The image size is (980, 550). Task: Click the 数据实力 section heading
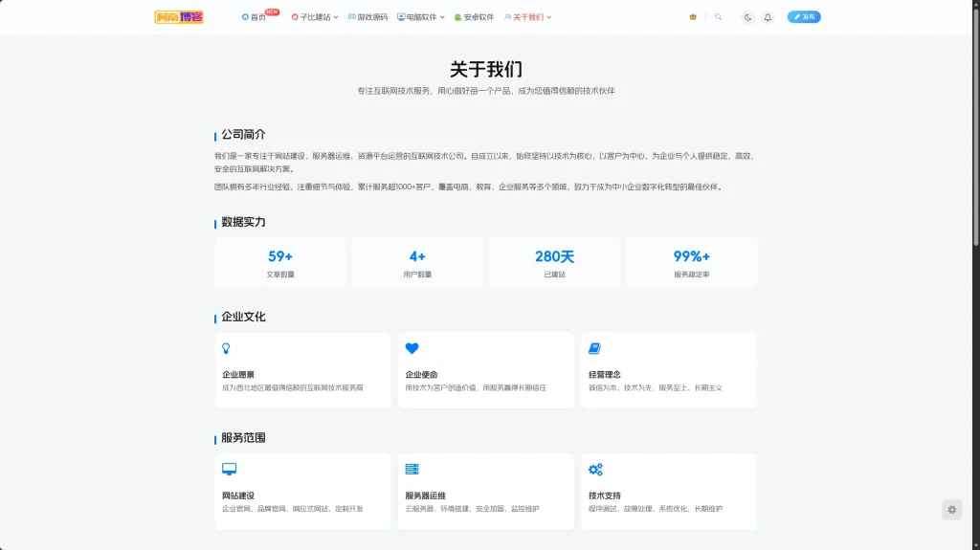pyautogui.click(x=243, y=222)
